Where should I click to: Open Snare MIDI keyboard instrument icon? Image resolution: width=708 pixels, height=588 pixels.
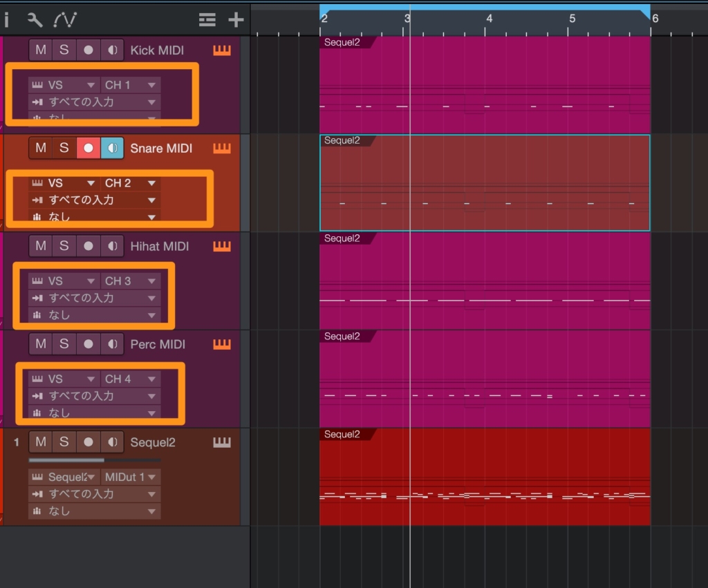(x=221, y=149)
